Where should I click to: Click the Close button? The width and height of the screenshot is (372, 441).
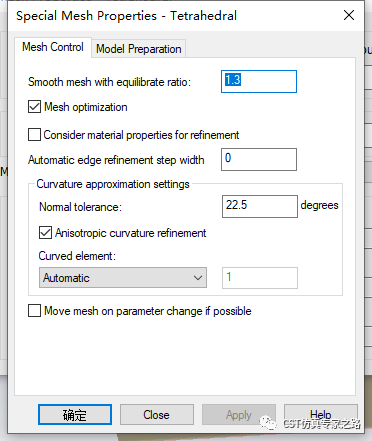pos(157,415)
